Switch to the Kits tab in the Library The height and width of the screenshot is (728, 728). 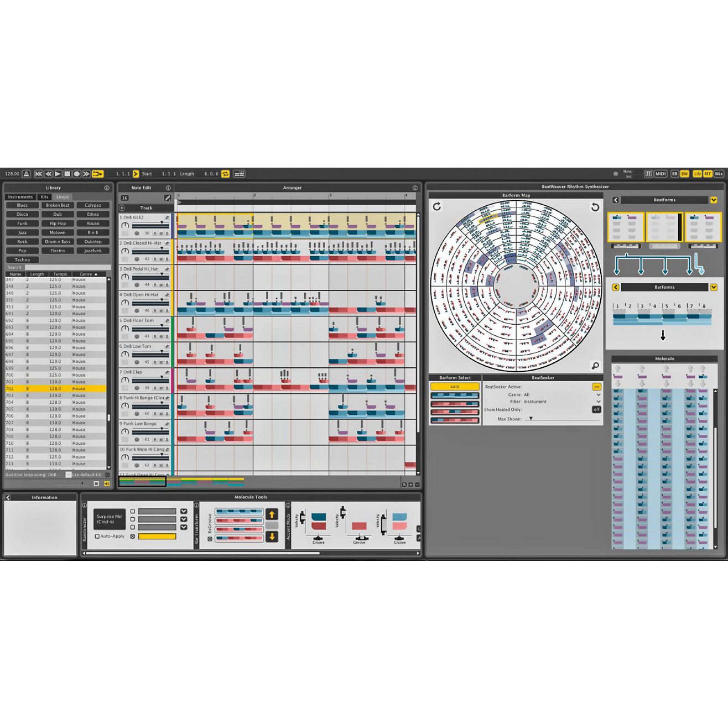coord(44,196)
